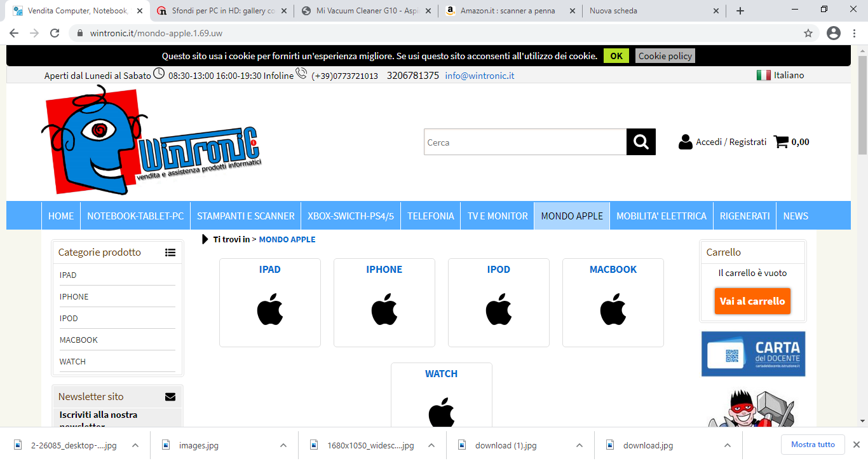Close the Nuova scheda tab
Screen dimensions: 868x463
[x=717, y=11]
